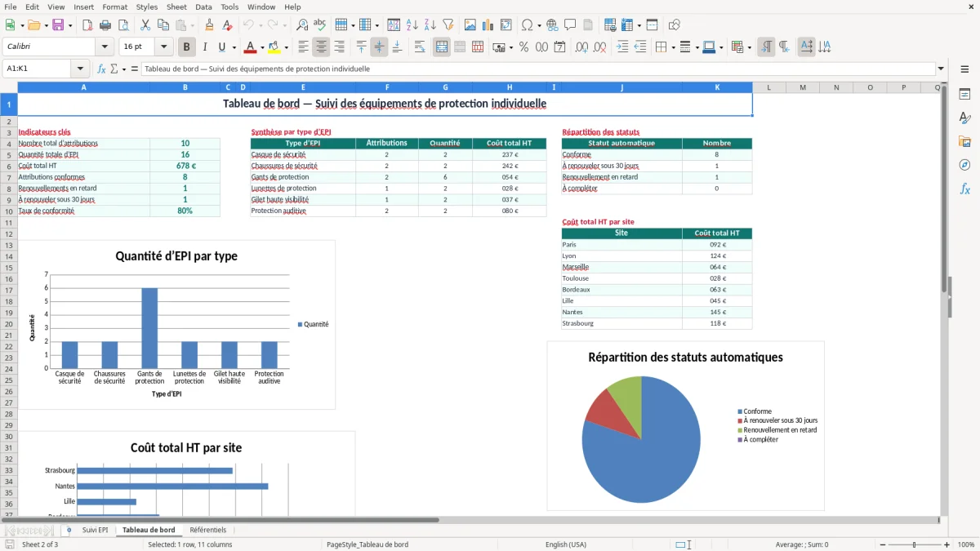Open the Format menu
This screenshot has width=980, height=551.
(x=114, y=7)
